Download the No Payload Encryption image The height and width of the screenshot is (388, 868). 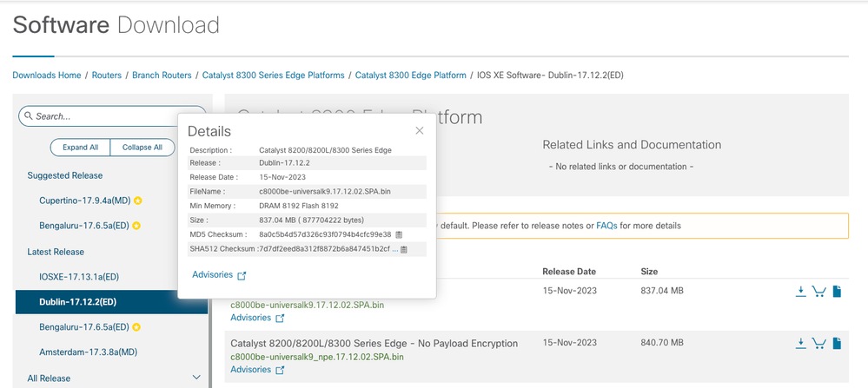point(801,344)
